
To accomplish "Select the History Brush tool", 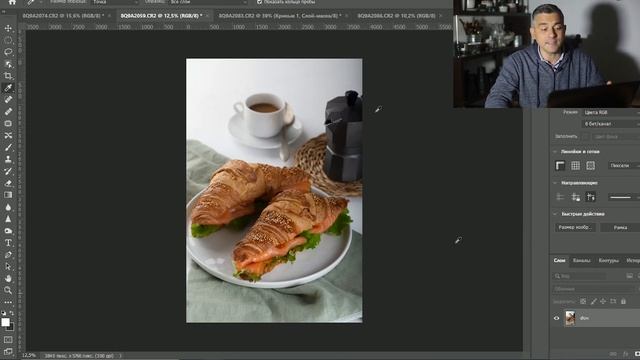I will point(8,171).
